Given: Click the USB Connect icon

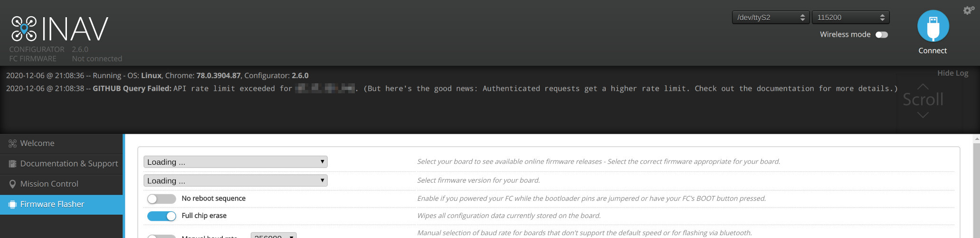Looking at the screenshot, I should (x=933, y=26).
